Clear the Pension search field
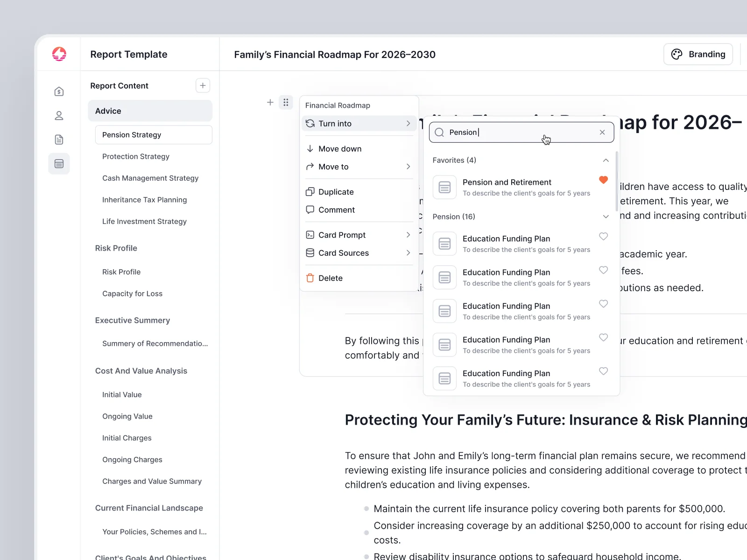The width and height of the screenshot is (747, 560). pyautogui.click(x=602, y=133)
